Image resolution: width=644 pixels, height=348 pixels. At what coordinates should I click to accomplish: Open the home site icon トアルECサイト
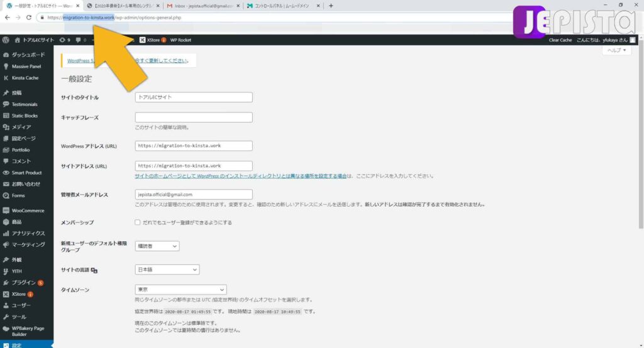point(17,40)
